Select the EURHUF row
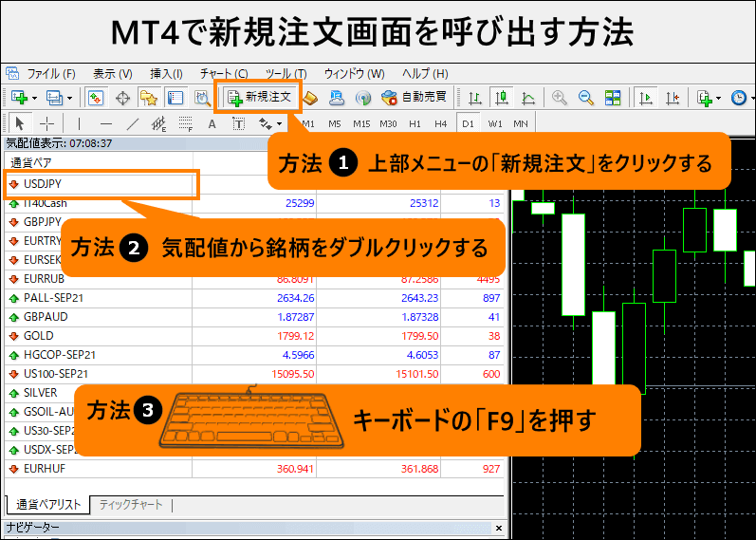This screenshot has width=756, height=540. click(x=254, y=469)
